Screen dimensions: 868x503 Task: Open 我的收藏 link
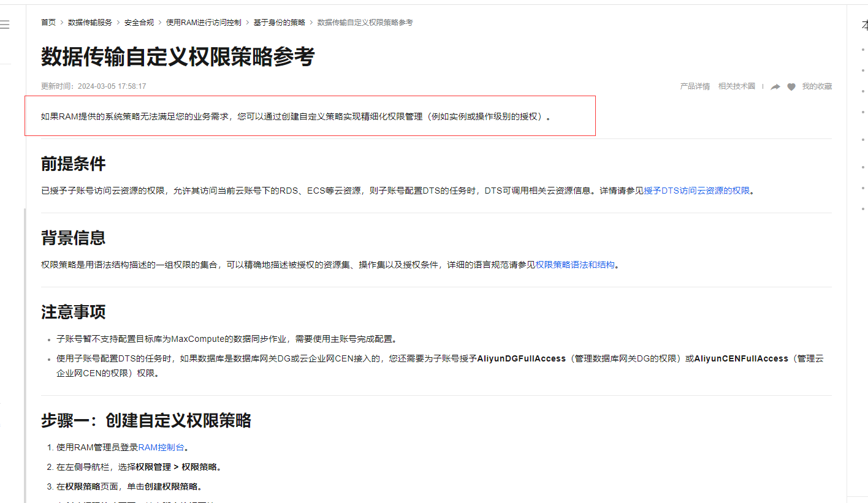(x=817, y=86)
